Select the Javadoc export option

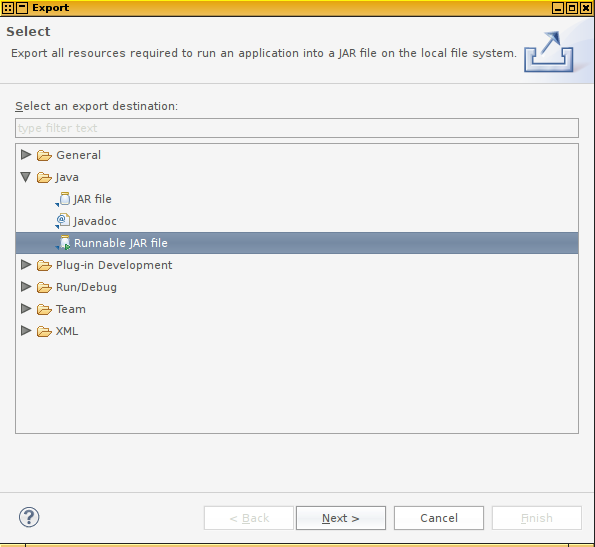pos(95,221)
